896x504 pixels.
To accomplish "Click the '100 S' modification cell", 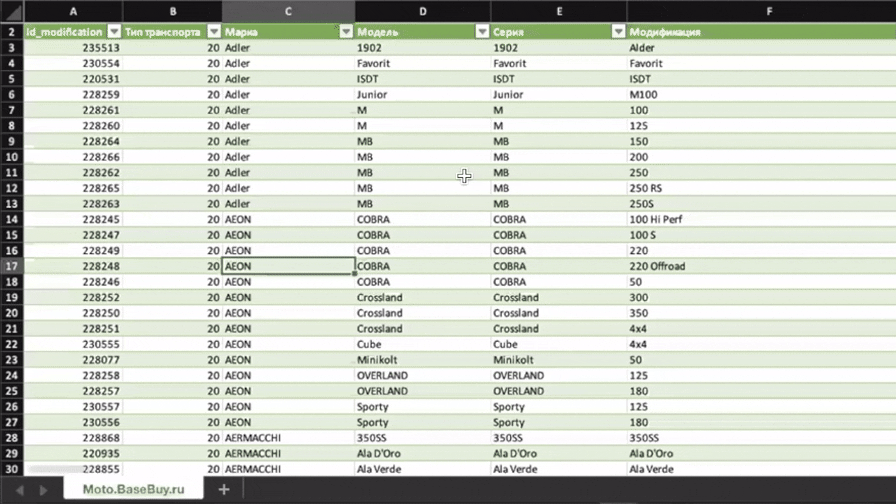I will [761, 235].
